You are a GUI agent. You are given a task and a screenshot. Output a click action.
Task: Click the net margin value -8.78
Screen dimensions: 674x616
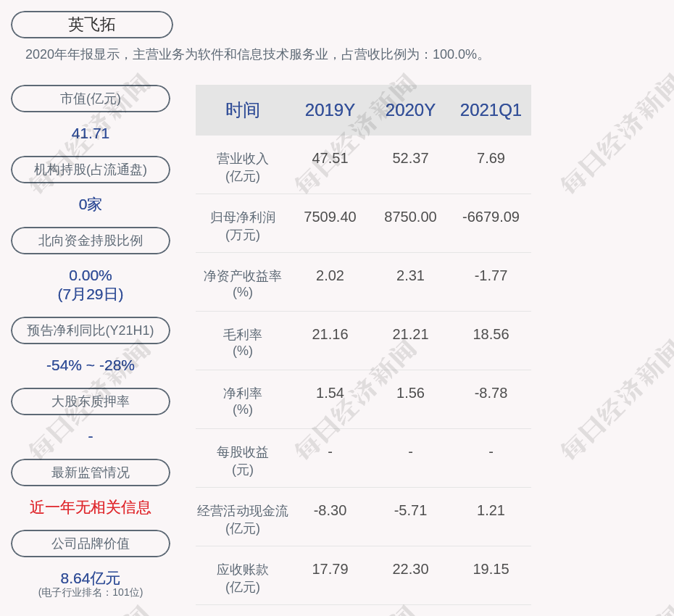tap(491, 393)
